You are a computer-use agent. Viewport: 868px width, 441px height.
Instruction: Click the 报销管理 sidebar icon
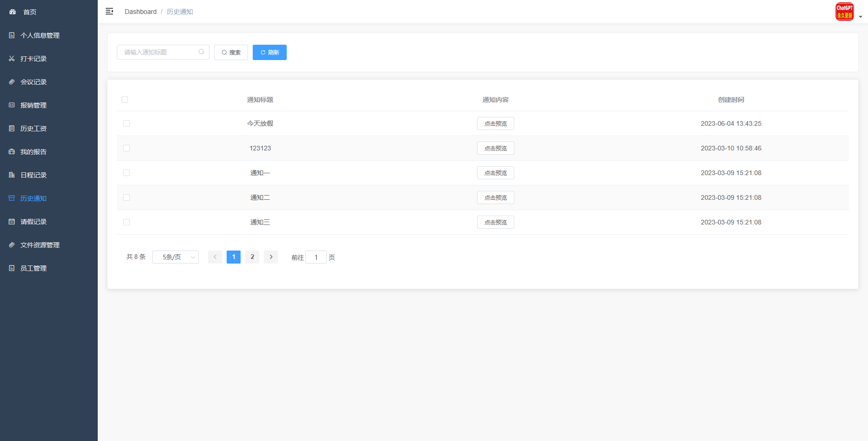pyautogui.click(x=12, y=105)
